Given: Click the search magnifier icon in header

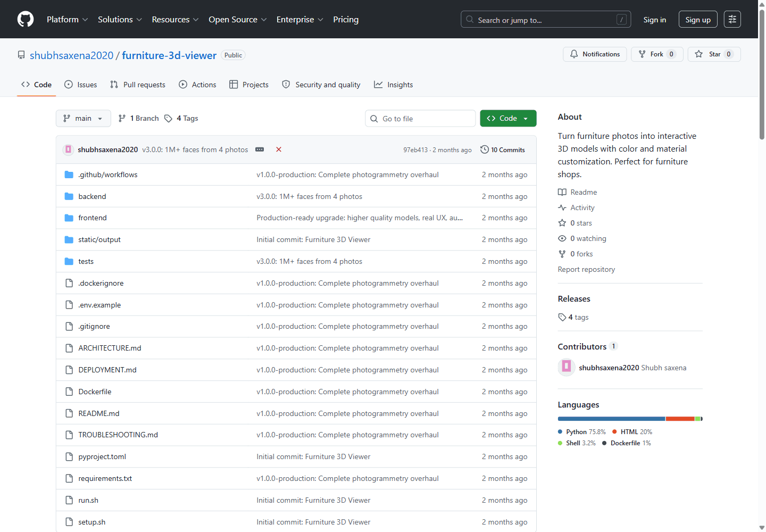Looking at the screenshot, I should 470,20.
